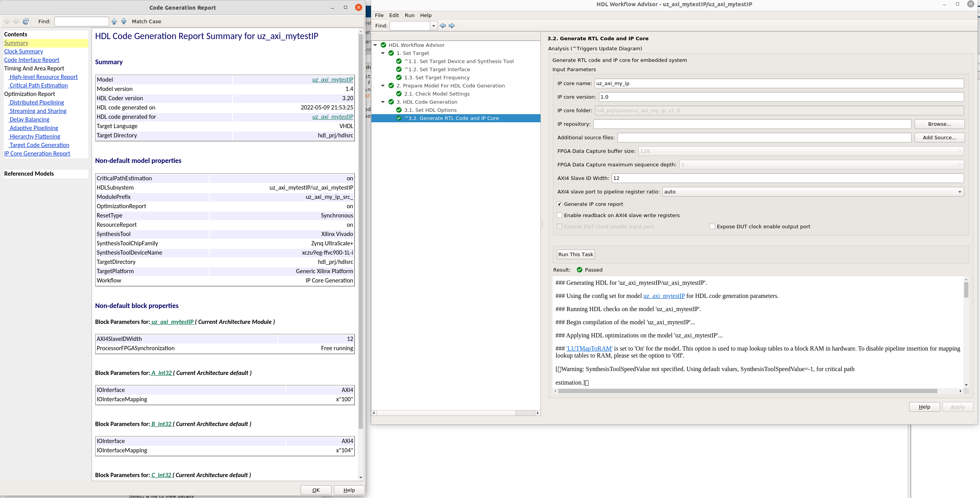Open the Run menu
Screen dimensions: 980x498
click(409, 15)
